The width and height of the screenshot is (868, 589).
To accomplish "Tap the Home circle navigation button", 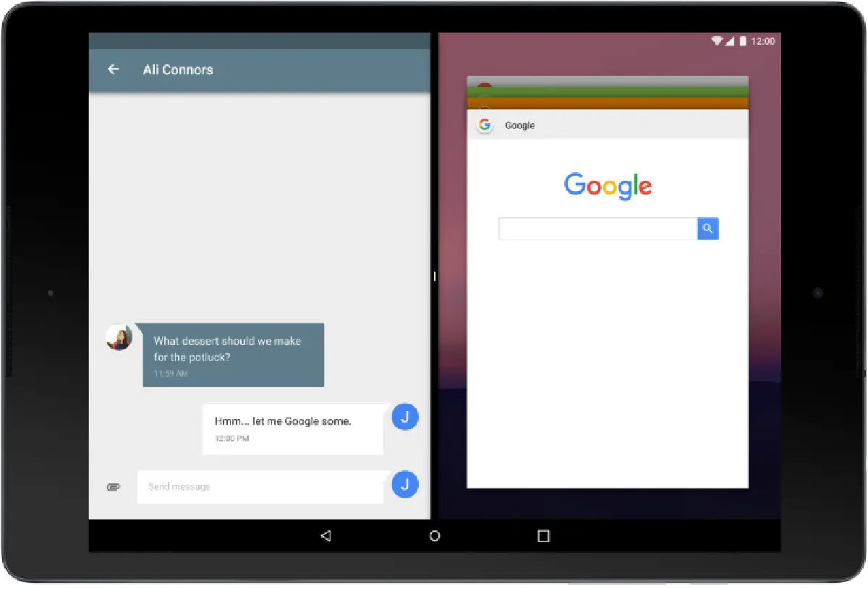I will [x=435, y=535].
